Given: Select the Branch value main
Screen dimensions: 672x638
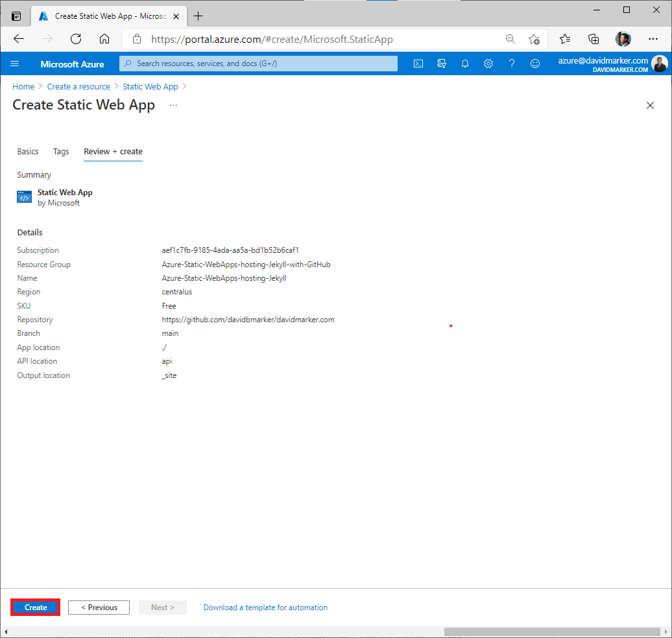Looking at the screenshot, I should pos(170,333).
